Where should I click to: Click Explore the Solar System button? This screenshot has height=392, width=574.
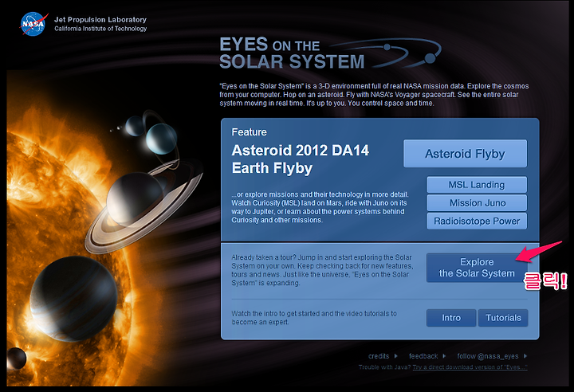pos(477,268)
